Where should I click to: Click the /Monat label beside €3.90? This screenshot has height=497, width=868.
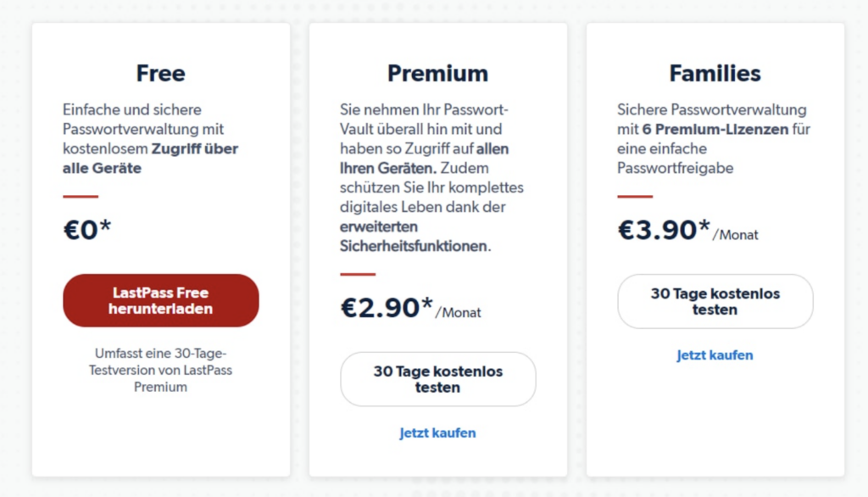(x=736, y=235)
